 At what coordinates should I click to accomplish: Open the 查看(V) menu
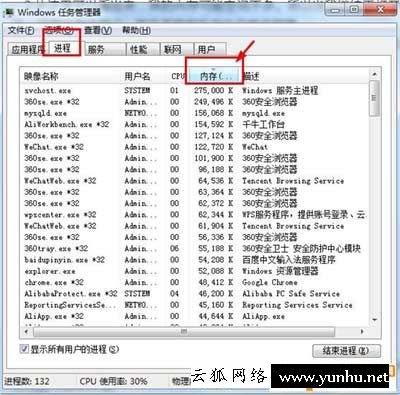[x=98, y=31]
